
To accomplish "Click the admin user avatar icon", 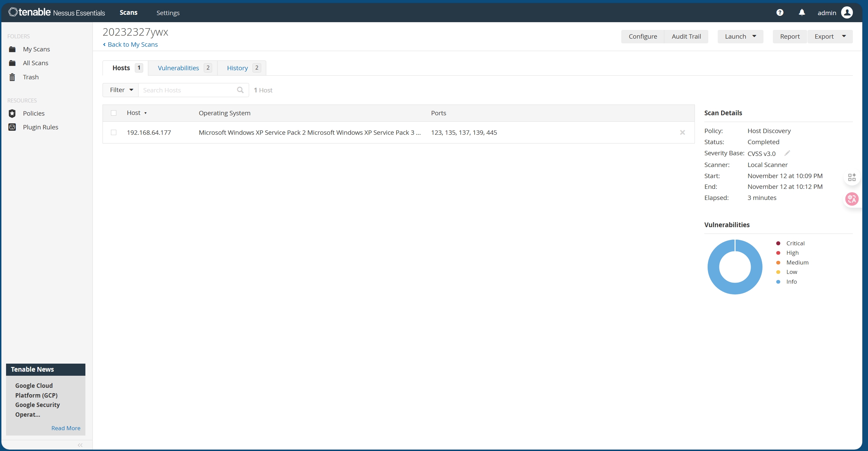I will (847, 12).
